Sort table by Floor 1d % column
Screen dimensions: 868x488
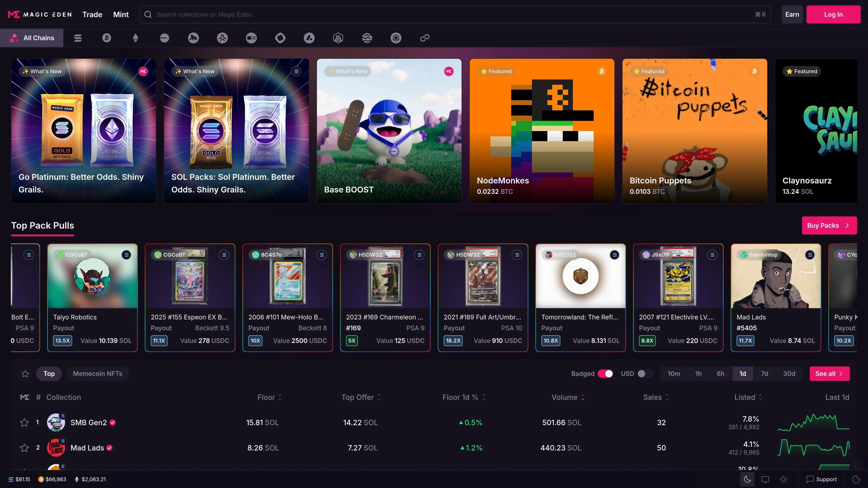click(x=464, y=397)
